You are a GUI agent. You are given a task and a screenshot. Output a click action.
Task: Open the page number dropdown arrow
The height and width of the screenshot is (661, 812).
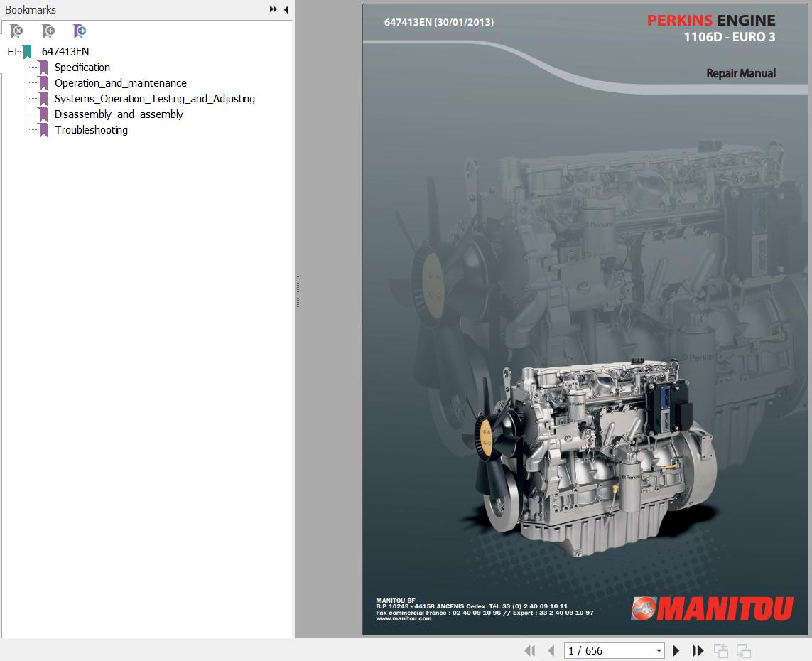coord(659,650)
